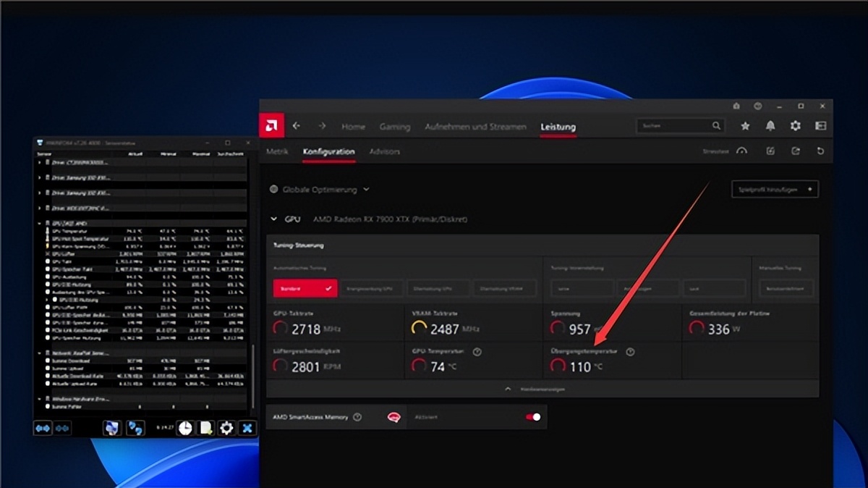Switch to the Advisors sub-tab
The height and width of the screenshot is (488, 868).
point(385,151)
